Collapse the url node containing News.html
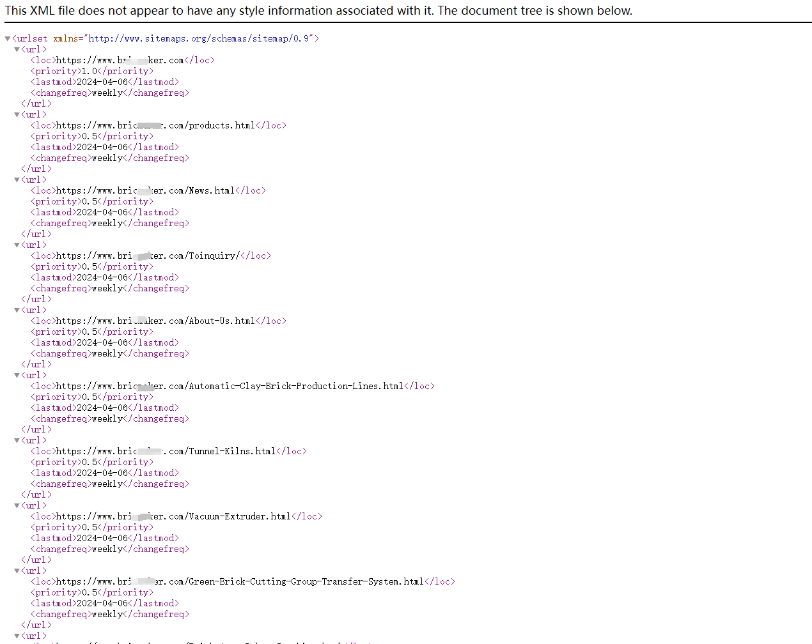 coord(17,180)
